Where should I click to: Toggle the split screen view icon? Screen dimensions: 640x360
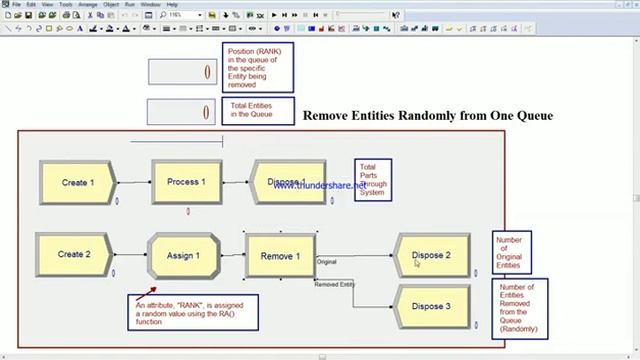149,15
